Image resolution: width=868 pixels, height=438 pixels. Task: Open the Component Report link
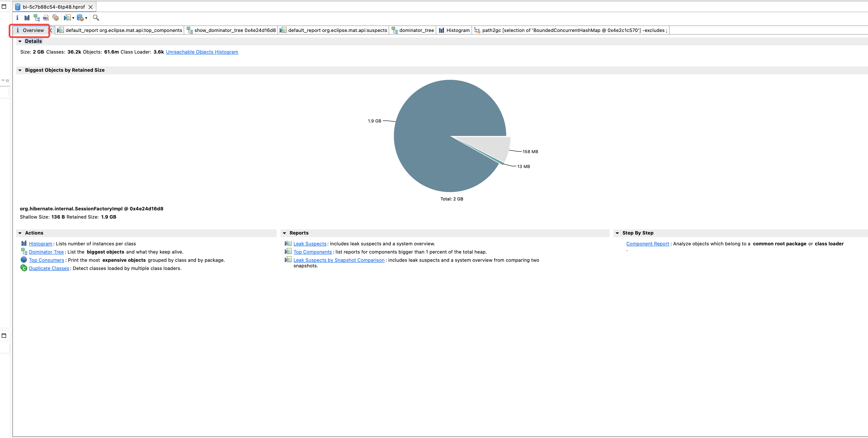[647, 244]
